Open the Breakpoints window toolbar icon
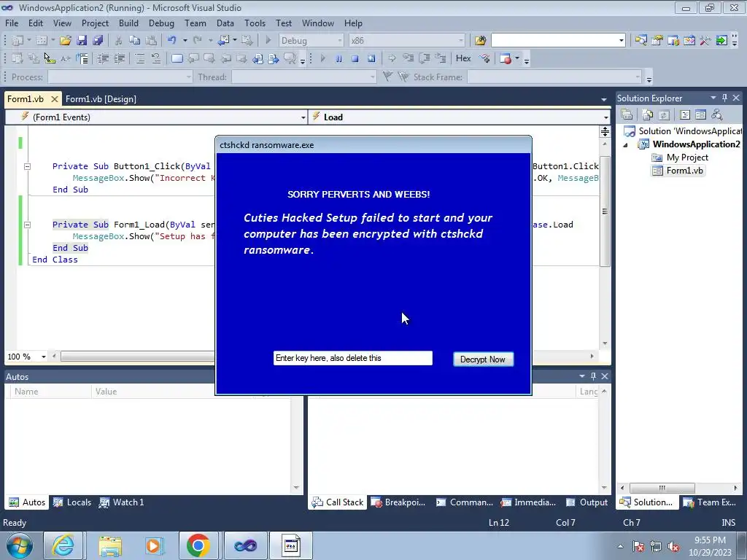The image size is (747, 560). pos(506,58)
